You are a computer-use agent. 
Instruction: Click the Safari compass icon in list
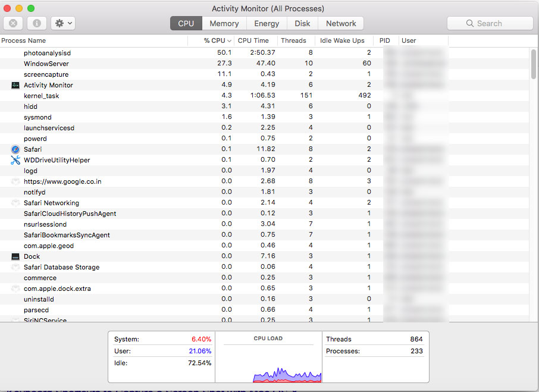click(15, 149)
